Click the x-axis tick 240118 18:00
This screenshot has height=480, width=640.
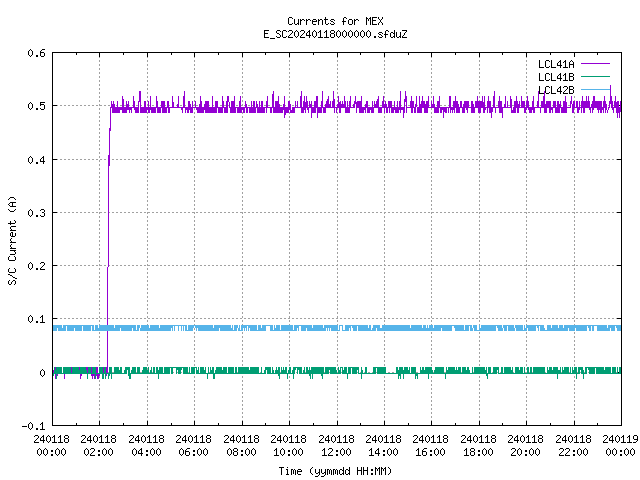click(x=478, y=445)
